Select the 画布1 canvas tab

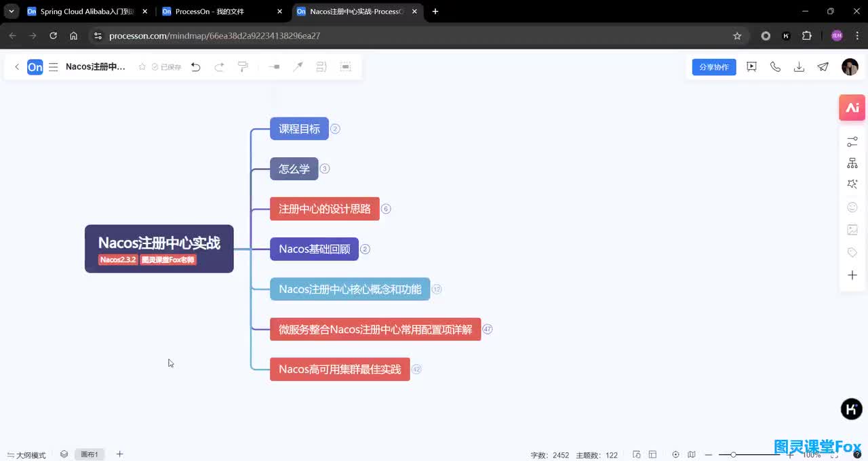point(90,454)
